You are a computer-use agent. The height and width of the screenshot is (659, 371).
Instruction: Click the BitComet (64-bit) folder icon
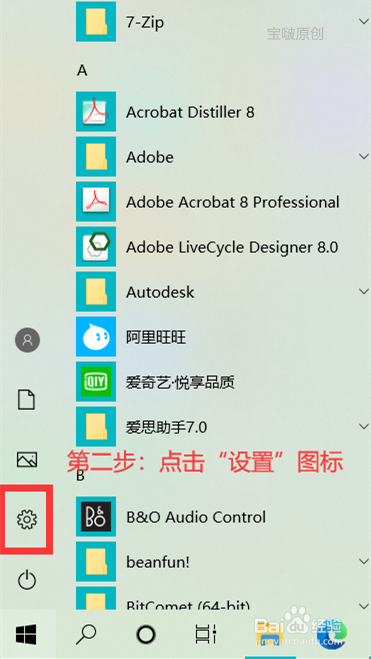point(96,598)
